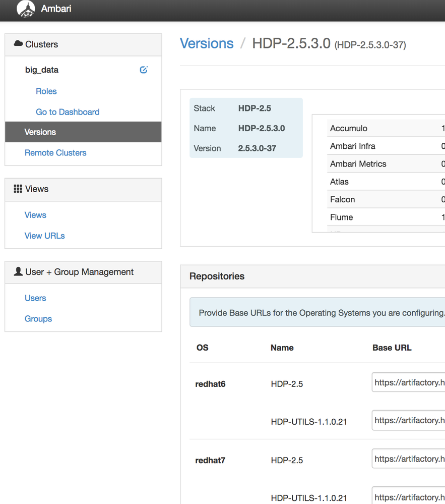The width and height of the screenshot is (445, 504).
Task: Open the Roles link
Action: [46, 91]
